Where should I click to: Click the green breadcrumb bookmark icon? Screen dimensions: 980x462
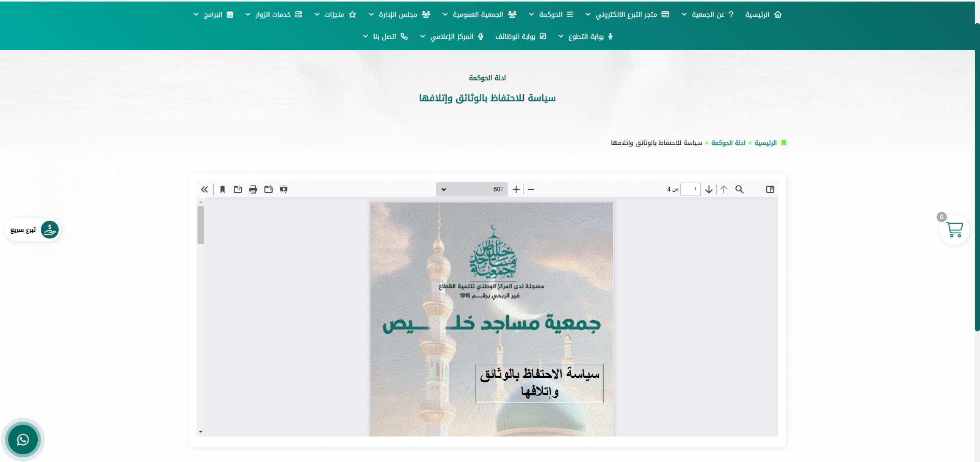point(784,143)
